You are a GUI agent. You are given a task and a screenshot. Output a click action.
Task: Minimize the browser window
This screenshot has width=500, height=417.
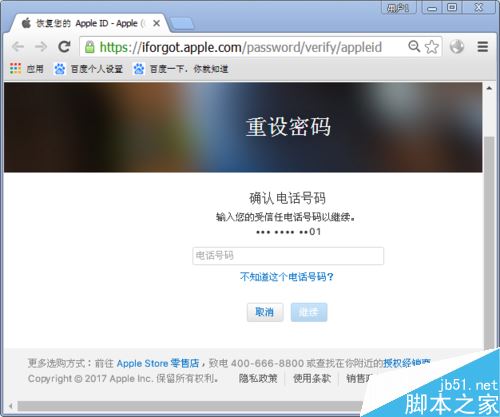pyautogui.click(x=432, y=8)
